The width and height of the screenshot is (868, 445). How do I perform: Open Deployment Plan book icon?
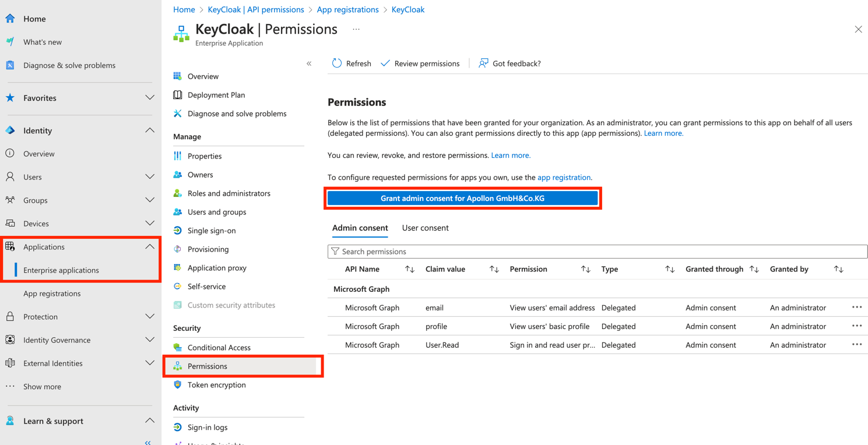click(x=178, y=95)
